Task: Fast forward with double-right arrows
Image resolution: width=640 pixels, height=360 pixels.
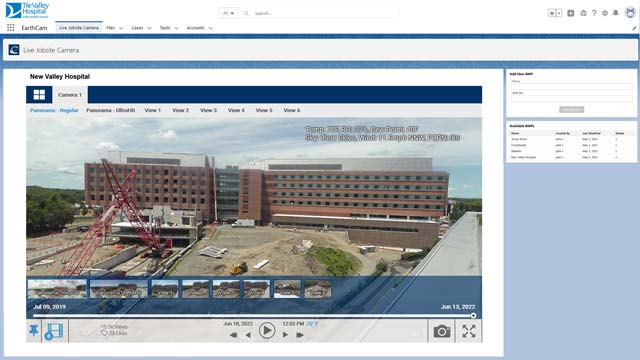Action: (300, 335)
